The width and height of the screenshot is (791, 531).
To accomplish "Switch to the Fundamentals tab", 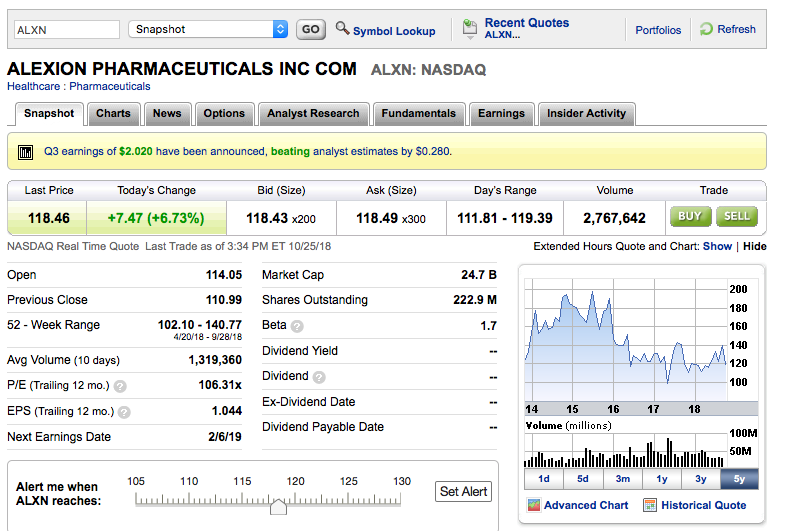I will 419,113.
